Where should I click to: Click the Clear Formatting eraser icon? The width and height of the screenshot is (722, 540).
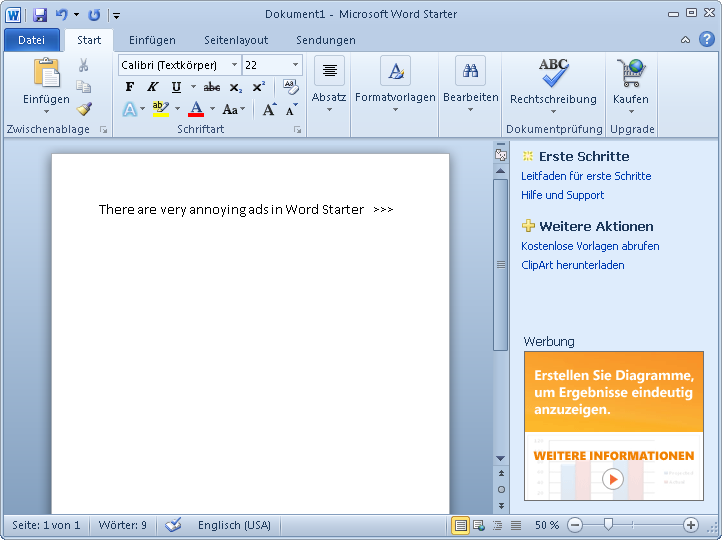pyautogui.click(x=291, y=87)
